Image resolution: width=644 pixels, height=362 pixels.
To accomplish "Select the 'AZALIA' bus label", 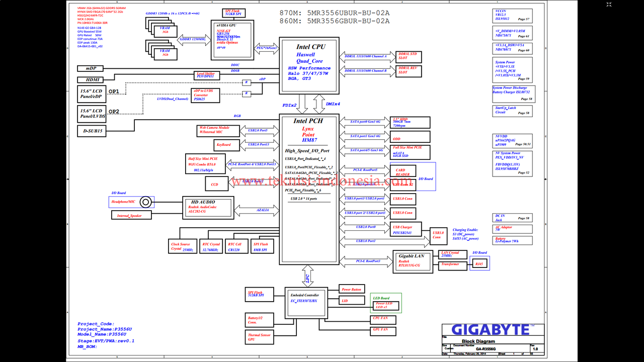I will pyautogui.click(x=263, y=211).
